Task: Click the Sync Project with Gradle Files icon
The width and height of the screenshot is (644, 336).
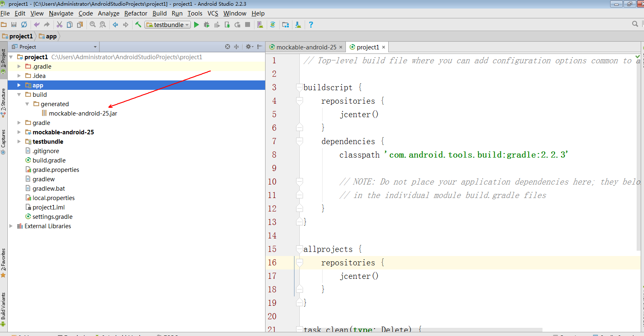Action: [x=273, y=24]
